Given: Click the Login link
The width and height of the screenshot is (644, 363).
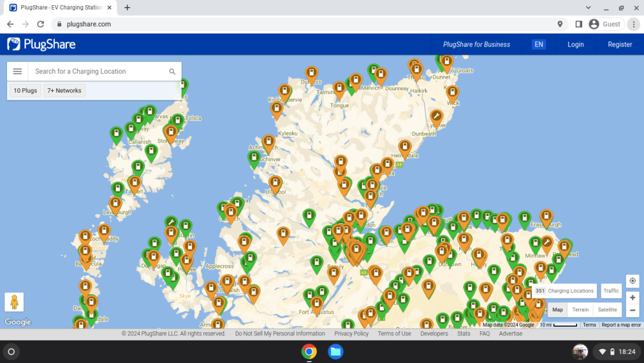Looking at the screenshot, I should click(x=575, y=44).
